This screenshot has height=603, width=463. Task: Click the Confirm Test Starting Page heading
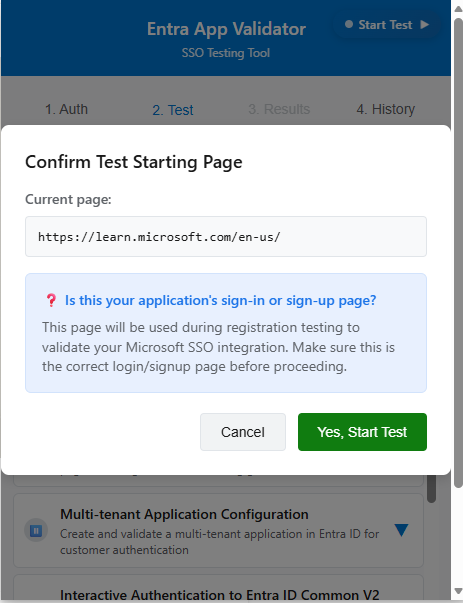pyautogui.click(x=133, y=162)
